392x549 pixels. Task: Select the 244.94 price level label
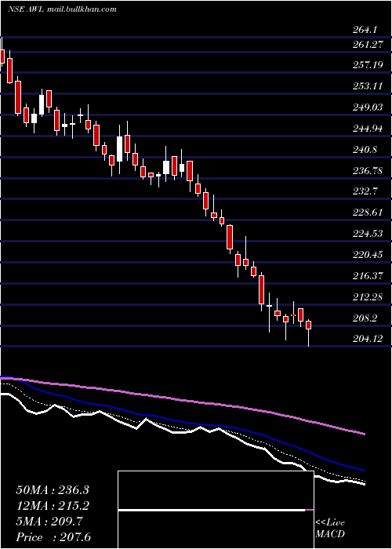(368, 129)
